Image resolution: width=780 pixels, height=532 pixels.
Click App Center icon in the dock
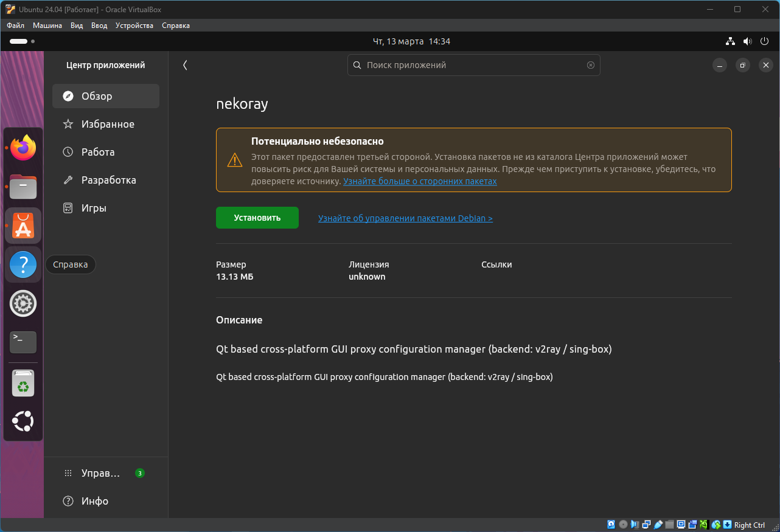(x=23, y=226)
